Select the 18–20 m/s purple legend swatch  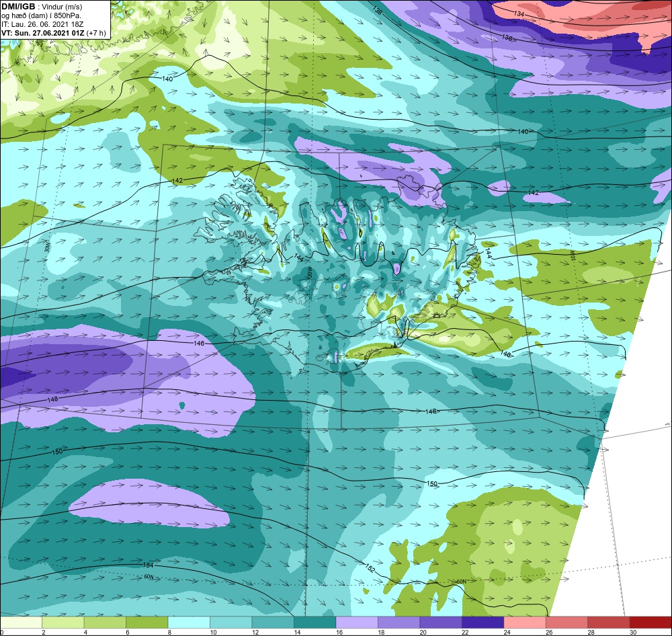(399, 623)
